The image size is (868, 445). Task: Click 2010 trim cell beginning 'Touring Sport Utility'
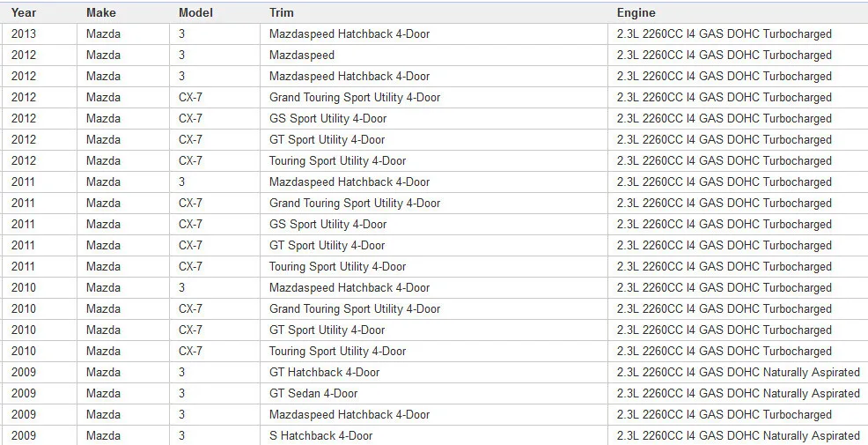[x=434, y=351]
